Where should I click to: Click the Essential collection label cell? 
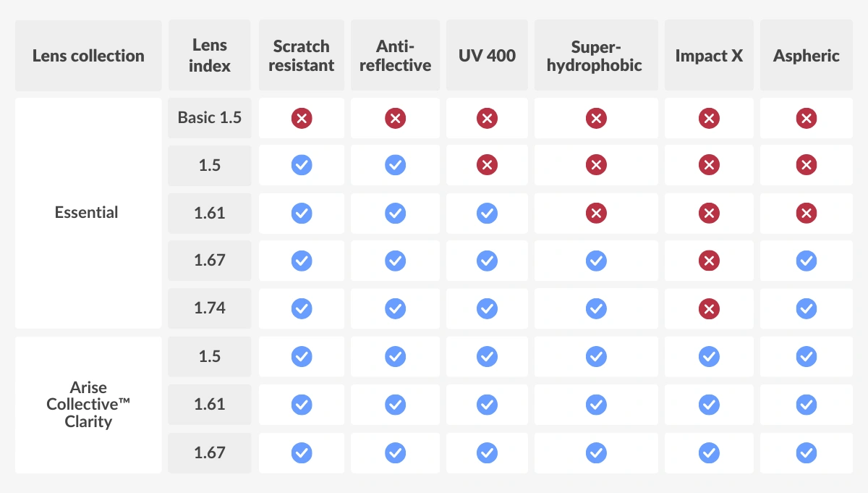(x=87, y=213)
